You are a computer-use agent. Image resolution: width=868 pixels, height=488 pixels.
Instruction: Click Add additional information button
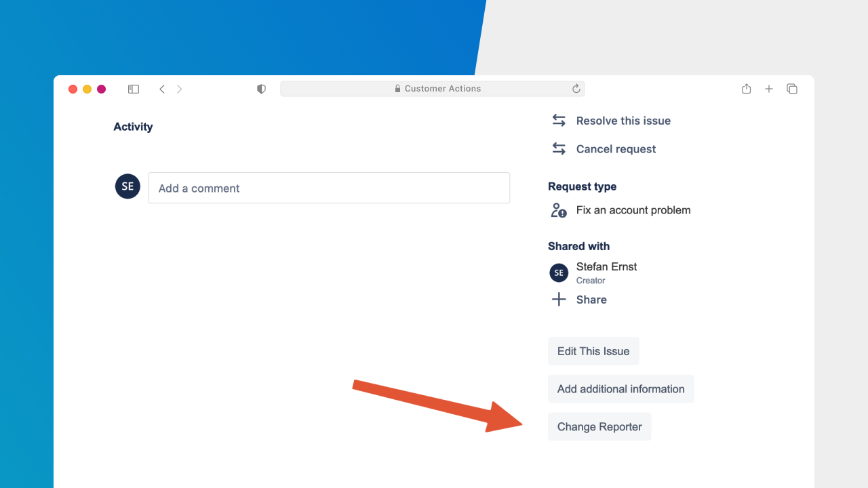(x=620, y=389)
